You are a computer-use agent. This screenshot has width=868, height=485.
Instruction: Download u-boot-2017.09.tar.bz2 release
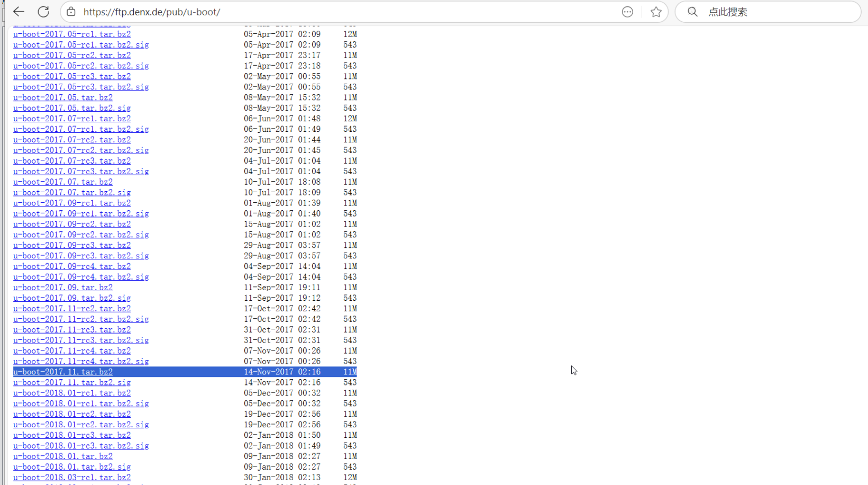coord(63,288)
